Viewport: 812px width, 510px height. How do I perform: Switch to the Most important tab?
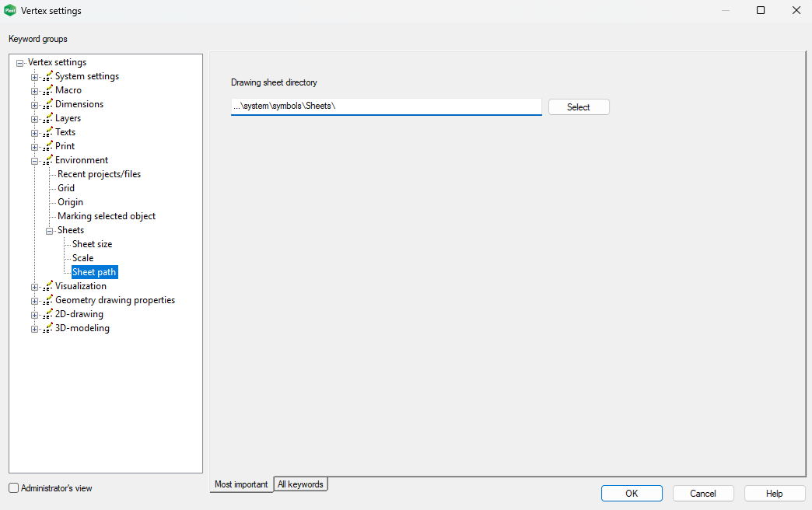pos(241,484)
